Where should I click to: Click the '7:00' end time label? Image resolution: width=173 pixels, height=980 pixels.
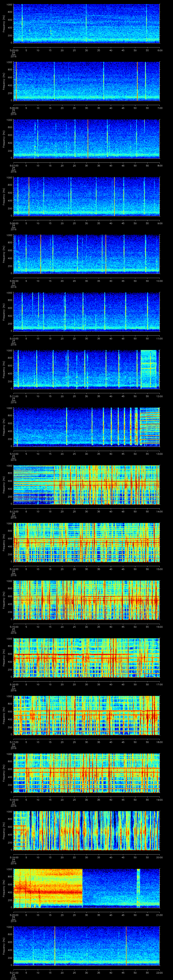160,108
